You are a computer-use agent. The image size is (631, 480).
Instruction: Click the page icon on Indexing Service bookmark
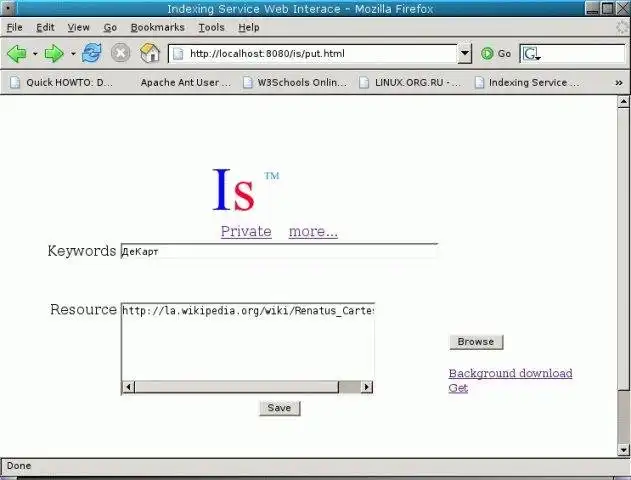479,82
